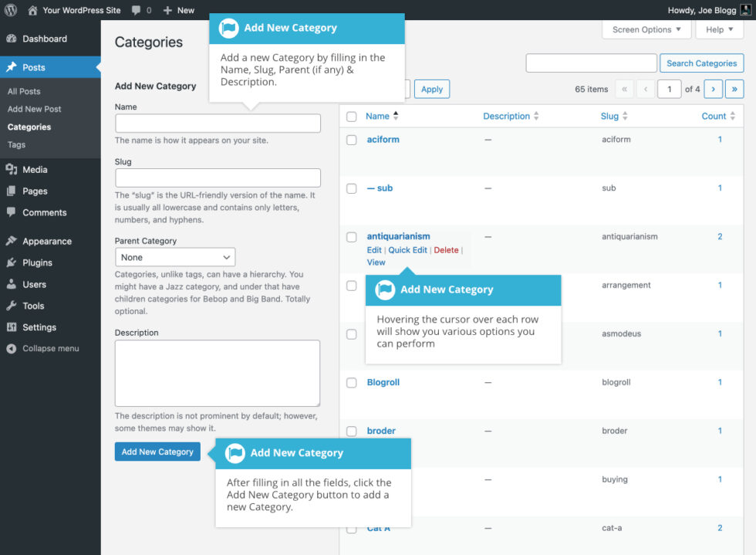Click View under antiquarianism
This screenshot has width=756, height=555.
pyautogui.click(x=376, y=262)
